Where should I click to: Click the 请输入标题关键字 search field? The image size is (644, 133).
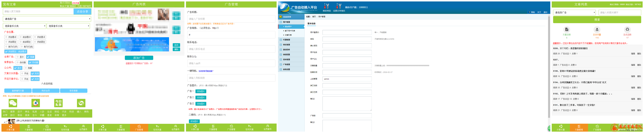click(x=620, y=12)
